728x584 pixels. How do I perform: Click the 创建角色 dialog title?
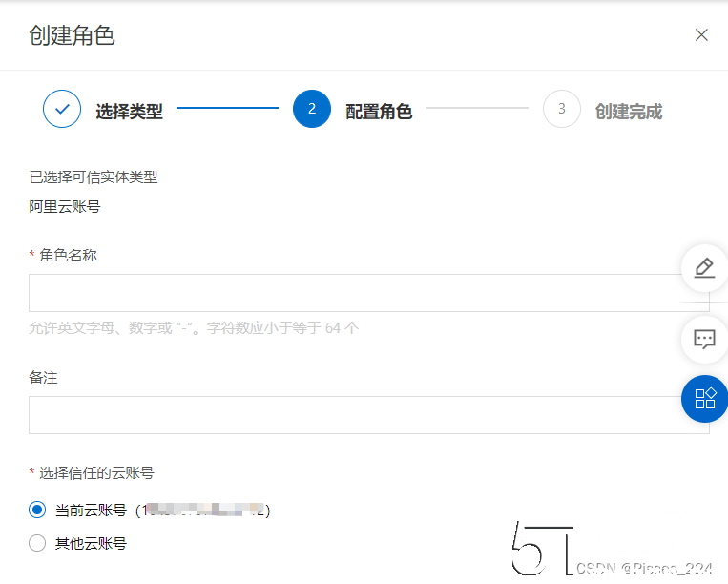72,35
